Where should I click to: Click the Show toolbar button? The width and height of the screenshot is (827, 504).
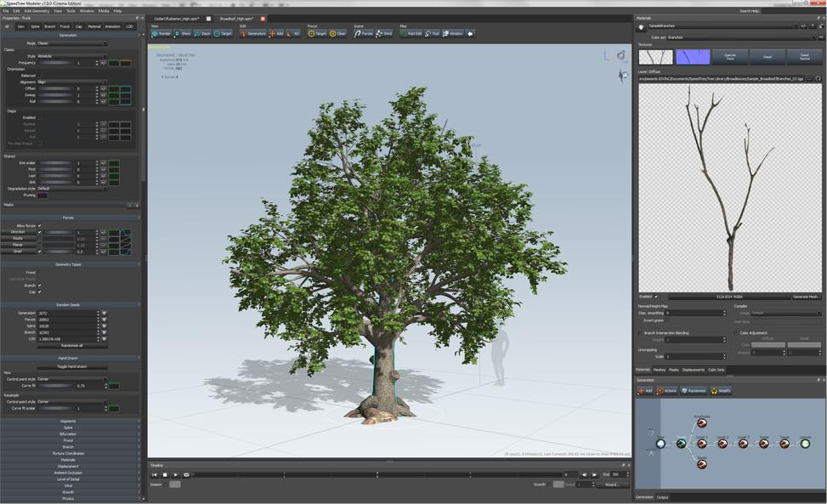183,33
